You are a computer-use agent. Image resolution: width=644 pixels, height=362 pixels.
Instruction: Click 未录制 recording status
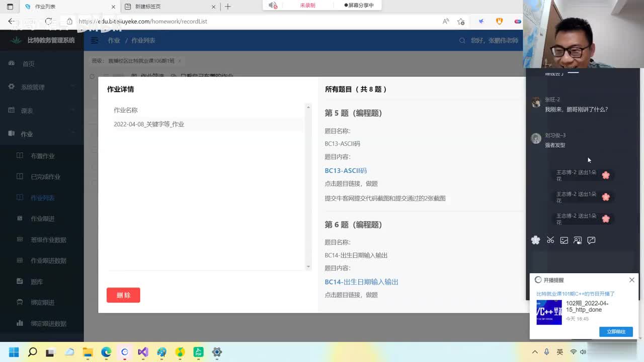(x=307, y=5)
